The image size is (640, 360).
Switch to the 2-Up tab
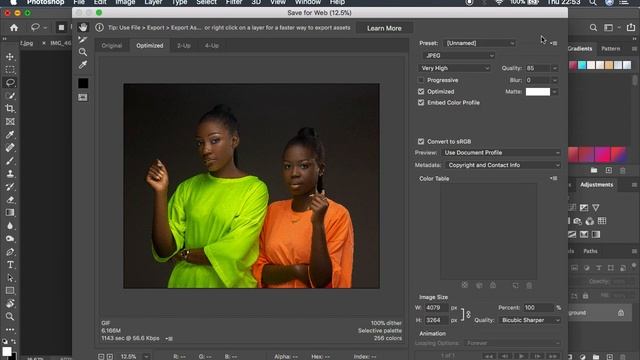point(184,46)
